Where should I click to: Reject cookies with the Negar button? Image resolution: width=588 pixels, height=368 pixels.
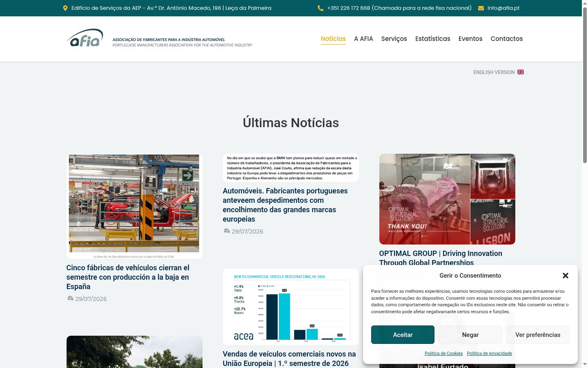click(470, 335)
